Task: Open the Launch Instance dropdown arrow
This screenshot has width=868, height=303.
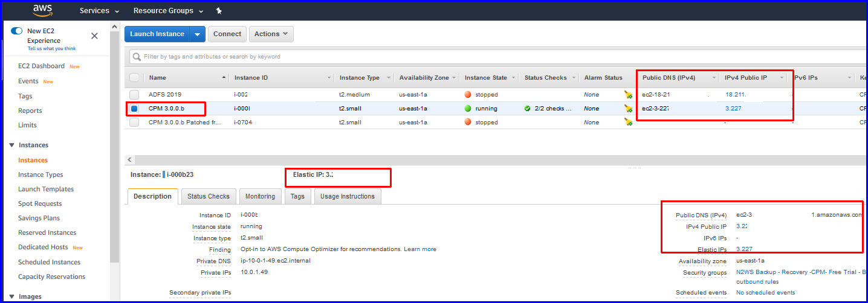Action: pyautogui.click(x=197, y=34)
